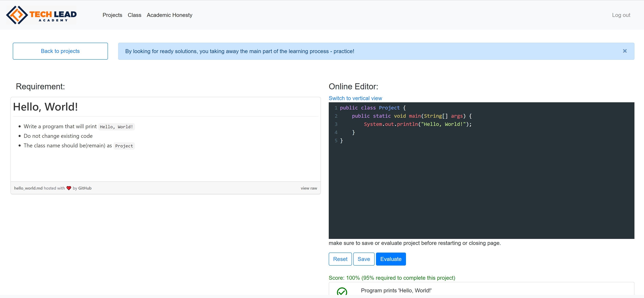This screenshot has width=644, height=298.
Task: Click the Tech Lead Academy logo
Action: [41, 15]
